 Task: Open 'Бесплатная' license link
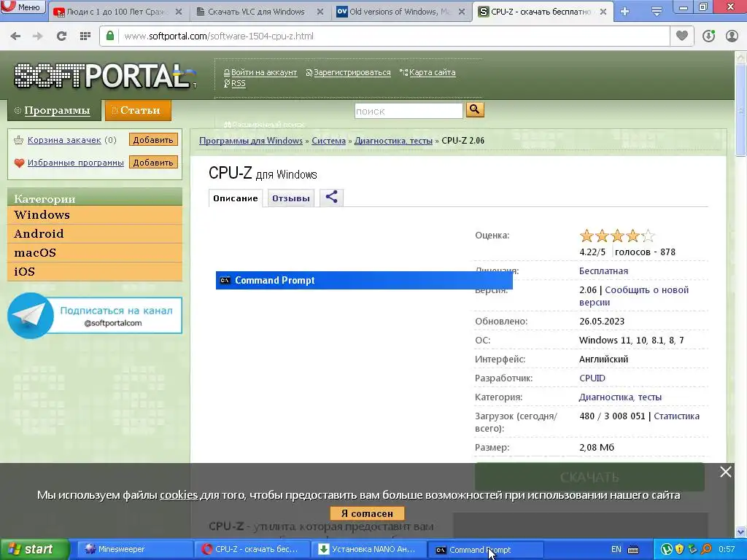[x=603, y=271]
